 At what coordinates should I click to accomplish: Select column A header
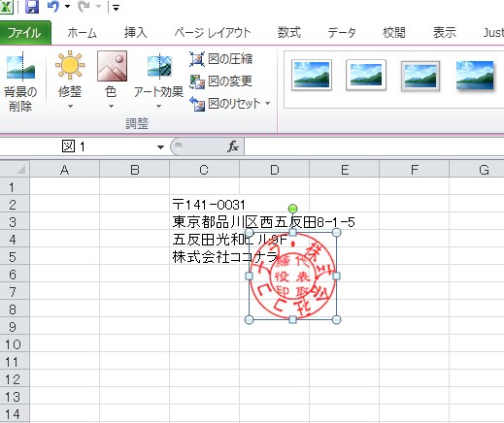(x=65, y=170)
